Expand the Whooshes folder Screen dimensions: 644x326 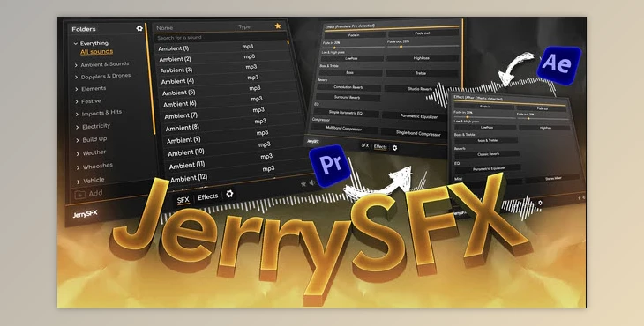tap(78, 167)
